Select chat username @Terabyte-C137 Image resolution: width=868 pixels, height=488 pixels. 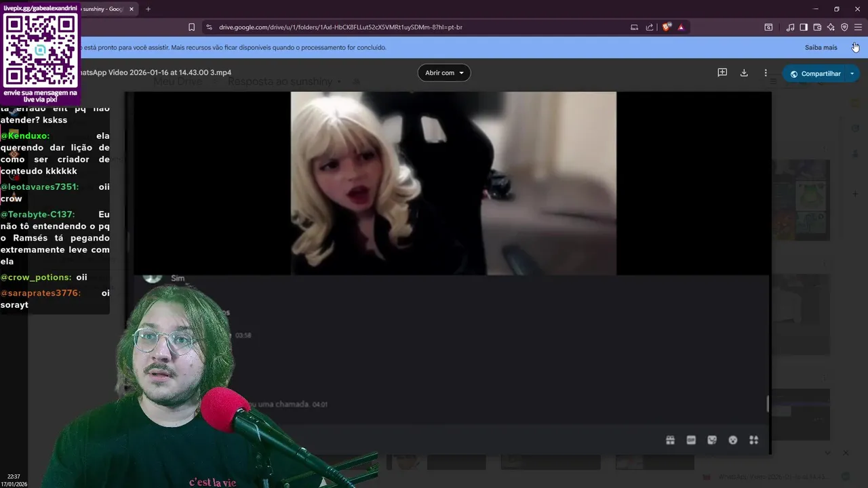pyautogui.click(x=37, y=214)
